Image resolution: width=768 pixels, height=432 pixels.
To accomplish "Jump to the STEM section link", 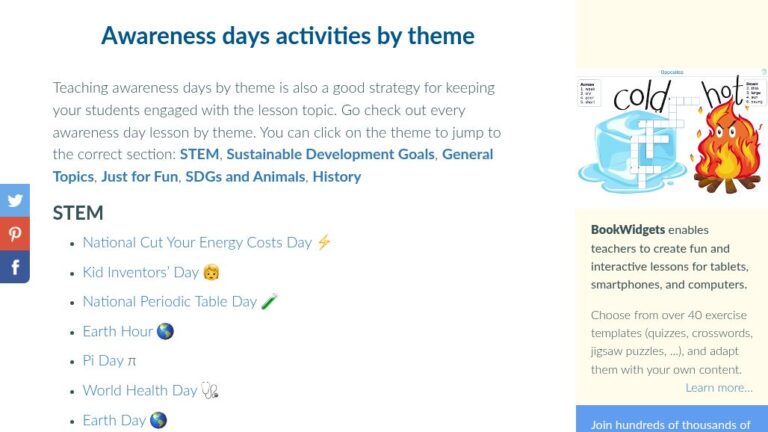I will coord(199,154).
